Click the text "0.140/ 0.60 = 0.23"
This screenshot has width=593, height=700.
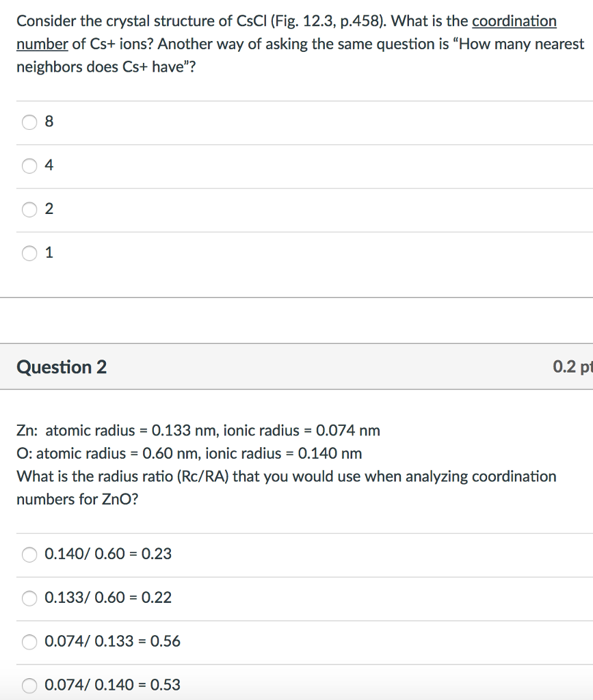[108, 554]
